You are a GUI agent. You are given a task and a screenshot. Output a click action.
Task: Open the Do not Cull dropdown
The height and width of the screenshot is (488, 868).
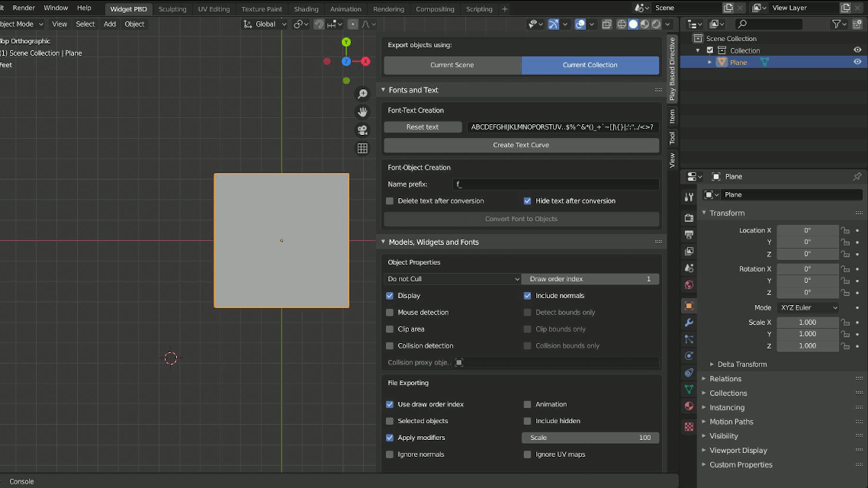[x=452, y=279]
